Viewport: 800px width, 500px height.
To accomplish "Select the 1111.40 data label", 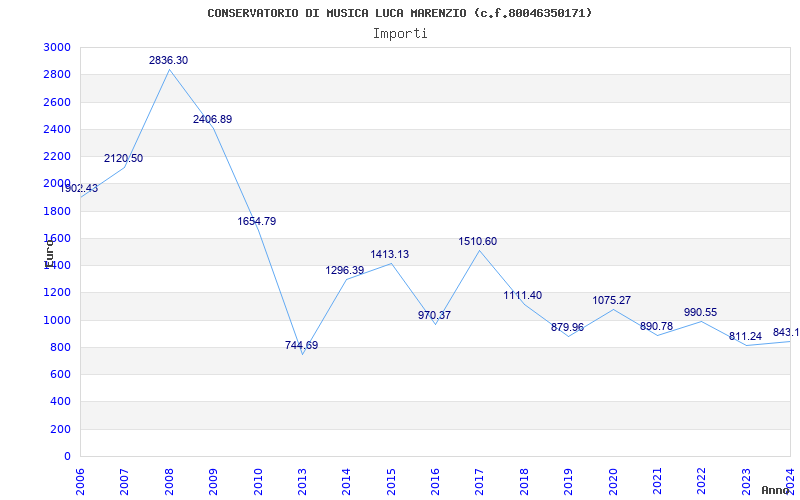I will click(x=522, y=295).
